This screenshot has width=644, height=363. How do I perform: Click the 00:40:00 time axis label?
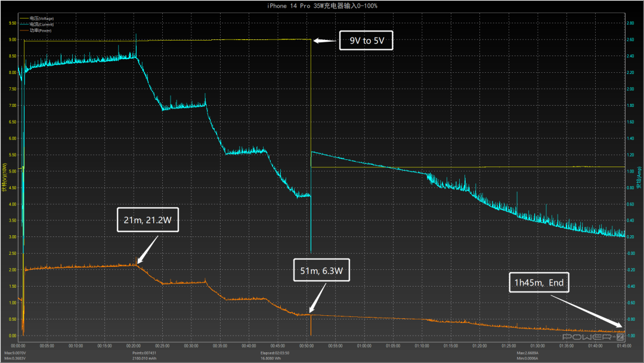point(249,346)
